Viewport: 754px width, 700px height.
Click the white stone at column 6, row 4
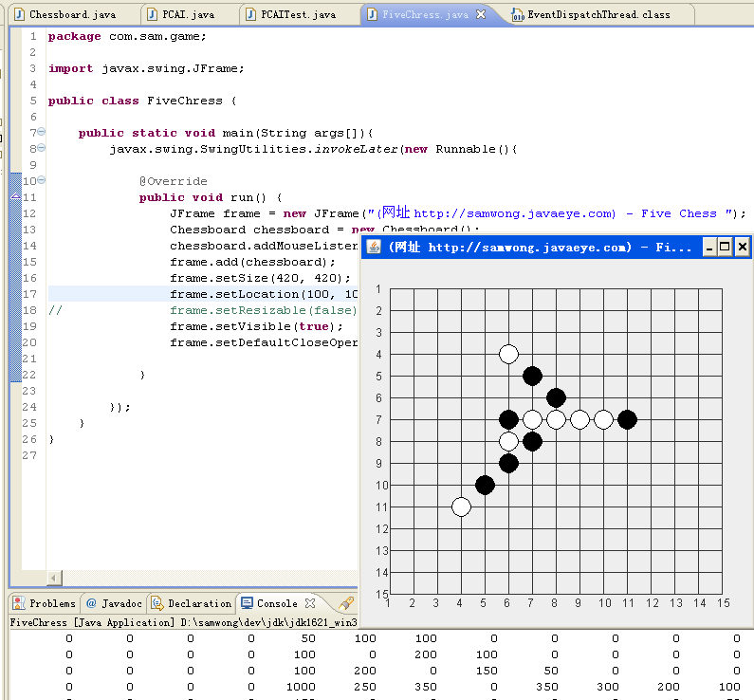[508, 354]
